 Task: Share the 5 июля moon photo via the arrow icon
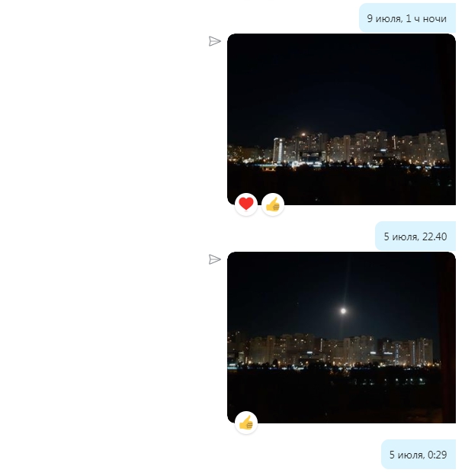(x=214, y=259)
